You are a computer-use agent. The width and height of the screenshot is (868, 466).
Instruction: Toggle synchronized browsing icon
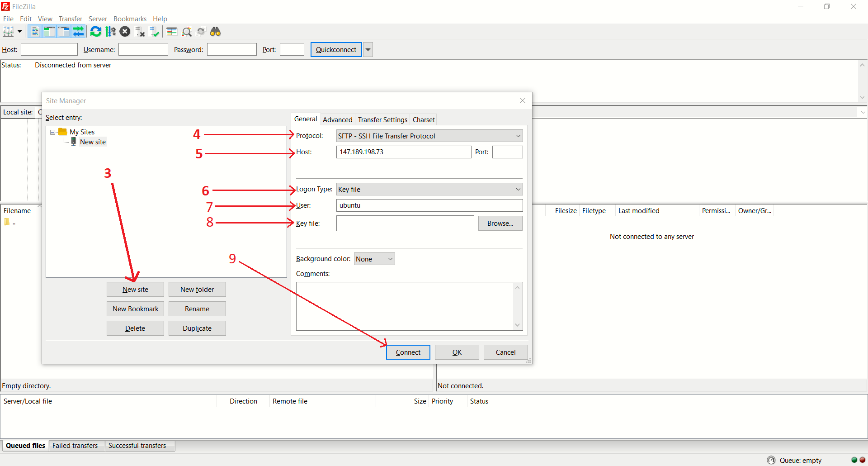pos(201,32)
